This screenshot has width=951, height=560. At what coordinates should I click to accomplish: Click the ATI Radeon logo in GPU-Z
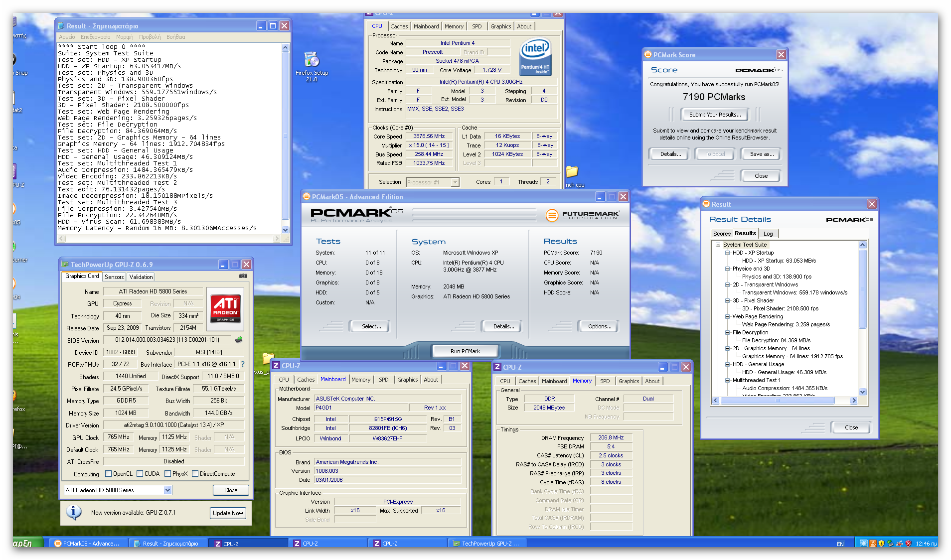click(x=225, y=309)
